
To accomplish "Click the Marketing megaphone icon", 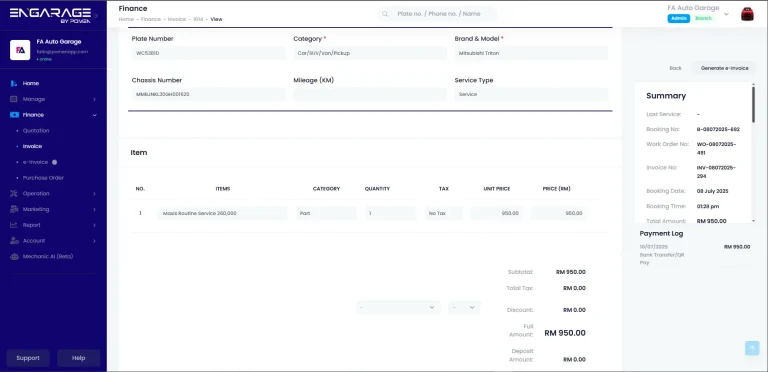I will pos(14,209).
